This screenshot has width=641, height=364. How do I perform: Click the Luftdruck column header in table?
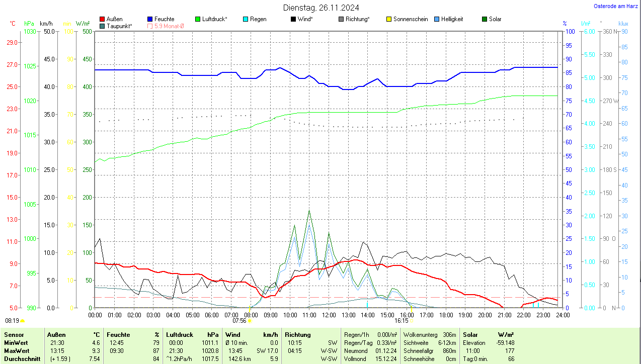point(179,335)
